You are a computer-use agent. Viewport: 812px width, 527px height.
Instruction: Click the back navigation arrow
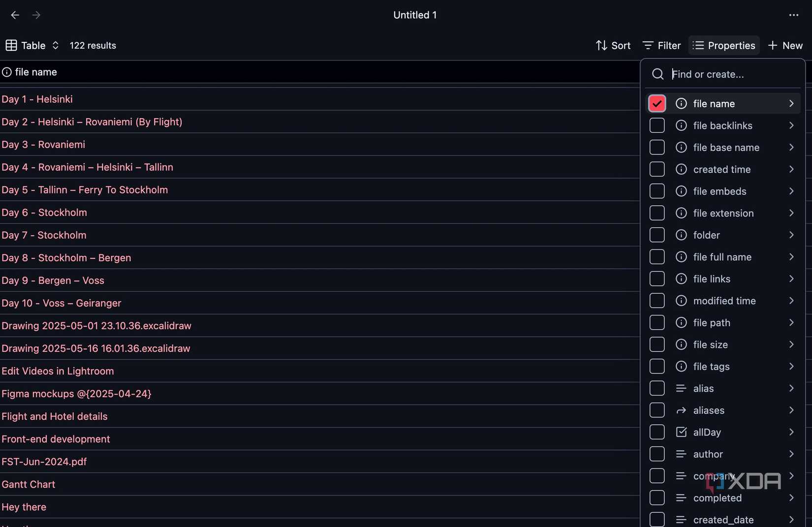[x=15, y=15]
